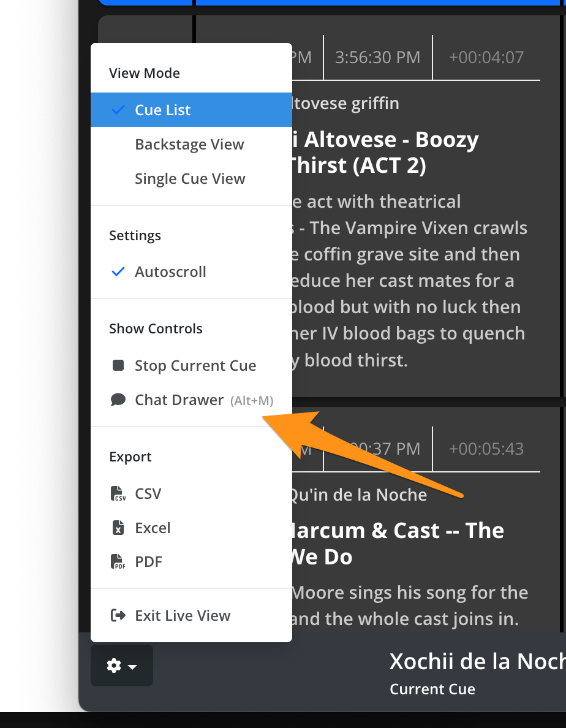The image size is (566, 728).
Task: Click the +00:04:07 offset cell
Action: (x=486, y=58)
